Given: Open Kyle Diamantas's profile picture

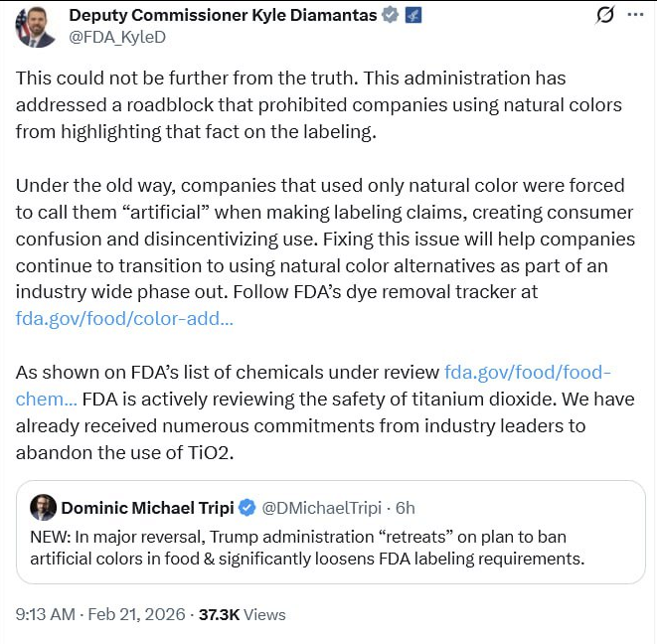Looking at the screenshot, I should click(36, 26).
